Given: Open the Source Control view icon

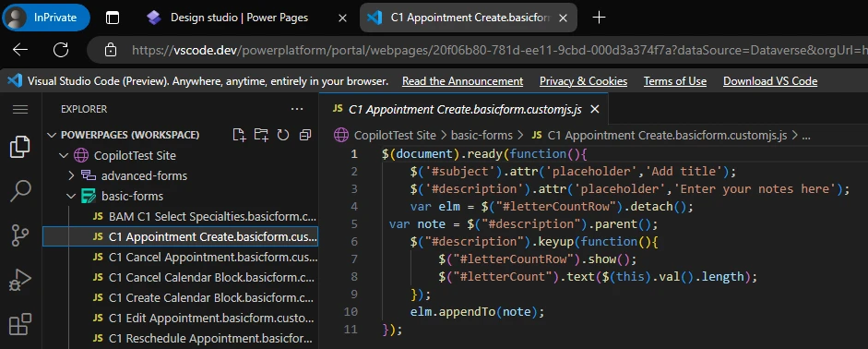Looking at the screenshot, I should click(x=20, y=235).
